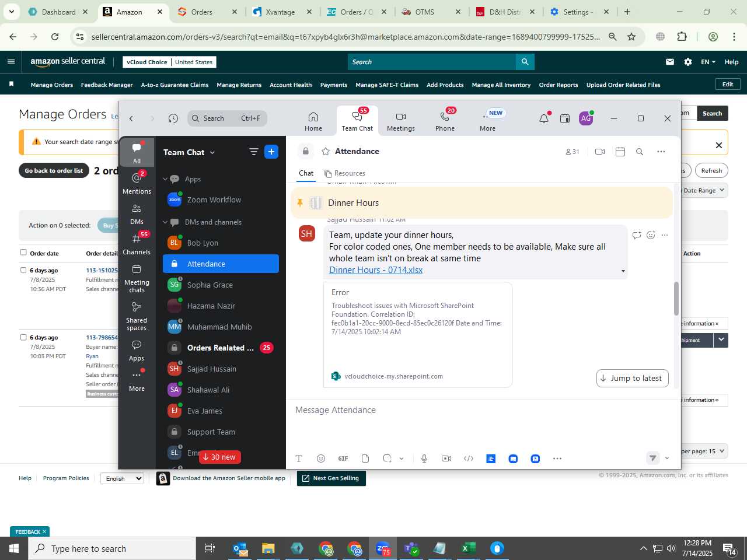
Task: Click Message Attendance input field
Action: [483, 410]
